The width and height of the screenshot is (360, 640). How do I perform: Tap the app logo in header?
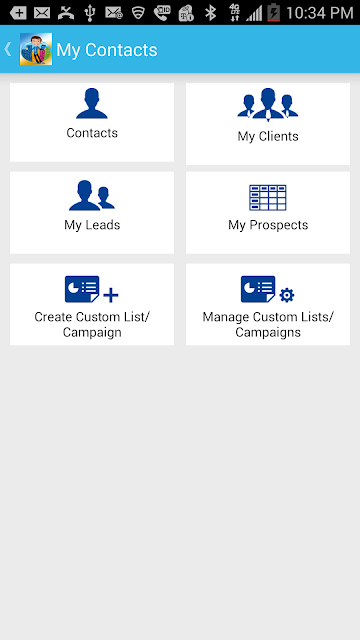(x=36, y=49)
